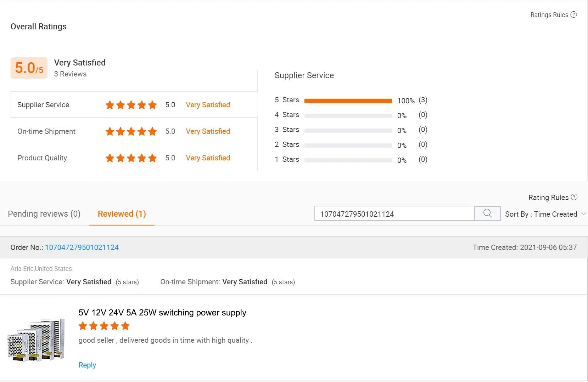The width and height of the screenshot is (588, 382).
Task: Open the Sort By Time Created dropdown
Action: [x=541, y=214]
